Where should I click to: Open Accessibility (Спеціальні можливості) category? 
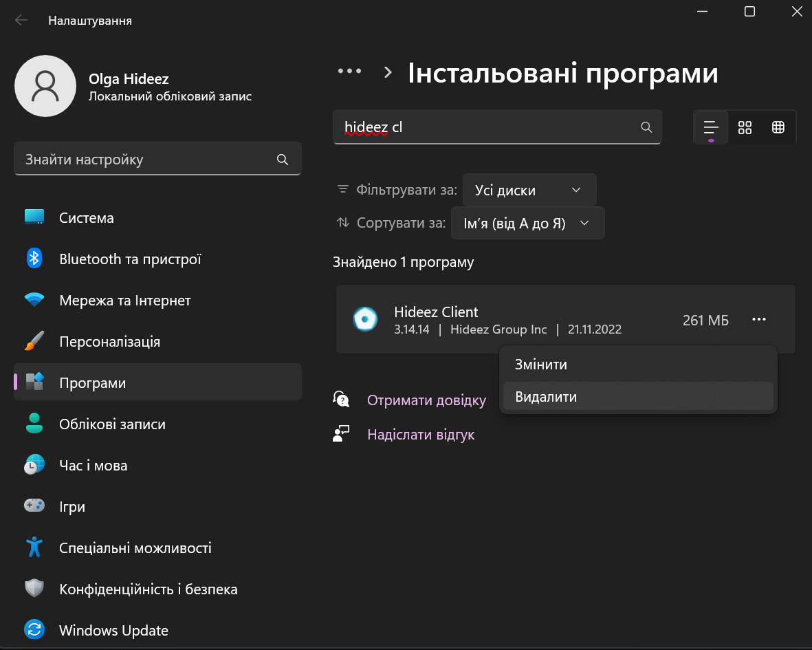coord(157,548)
